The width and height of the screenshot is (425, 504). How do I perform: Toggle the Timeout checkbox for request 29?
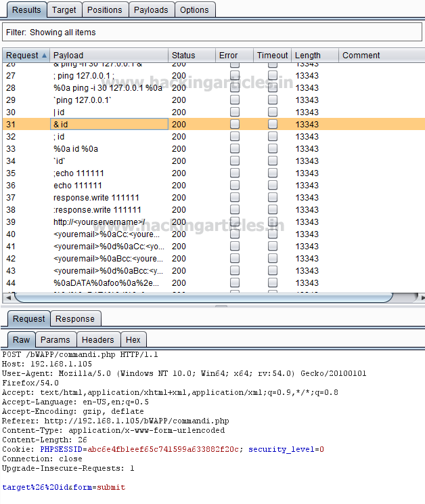(273, 100)
